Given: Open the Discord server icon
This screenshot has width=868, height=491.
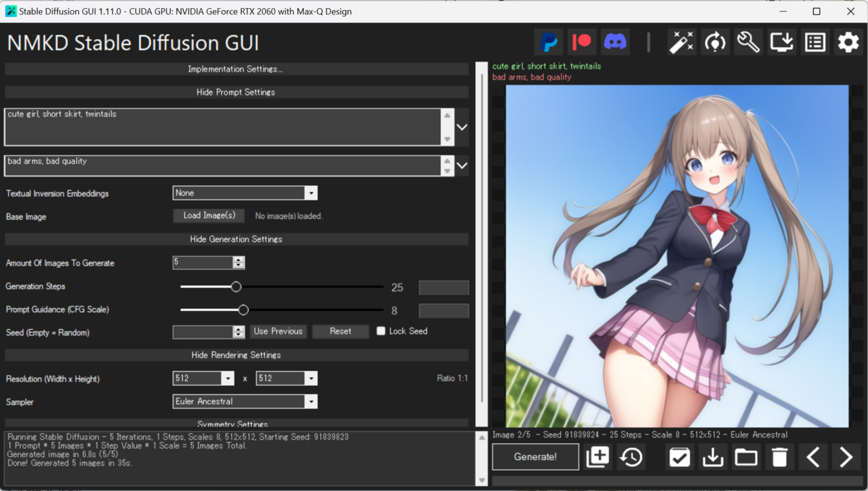Looking at the screenshot, I should click(616, 43).
